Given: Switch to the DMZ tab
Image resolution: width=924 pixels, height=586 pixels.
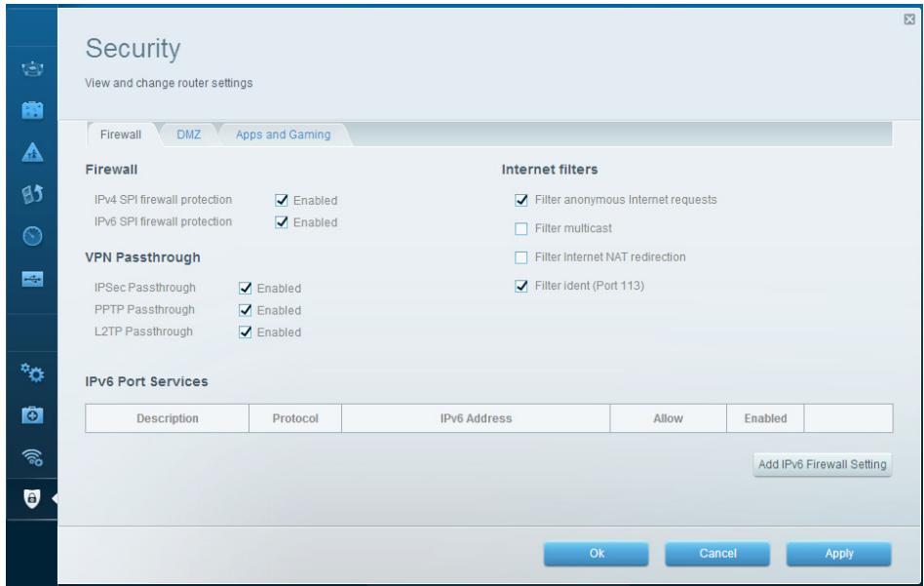Looking at the screenshot, I should point(188,135).
